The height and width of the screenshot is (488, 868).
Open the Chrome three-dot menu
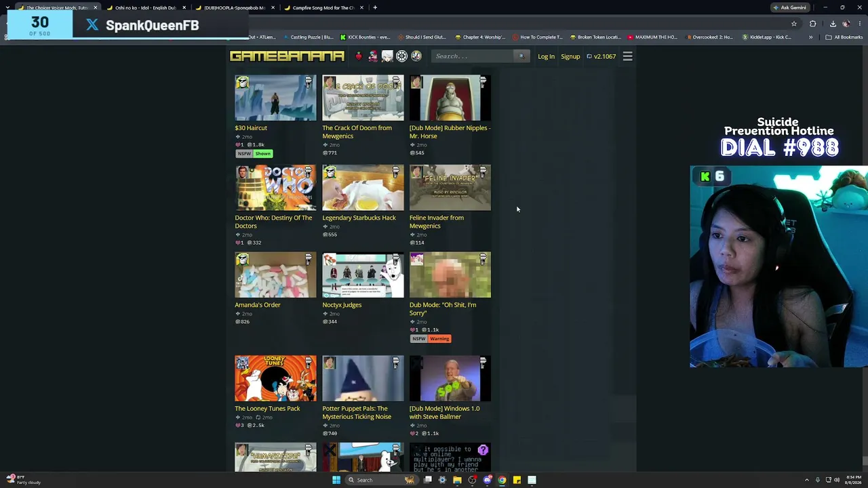tap(860, 24)
